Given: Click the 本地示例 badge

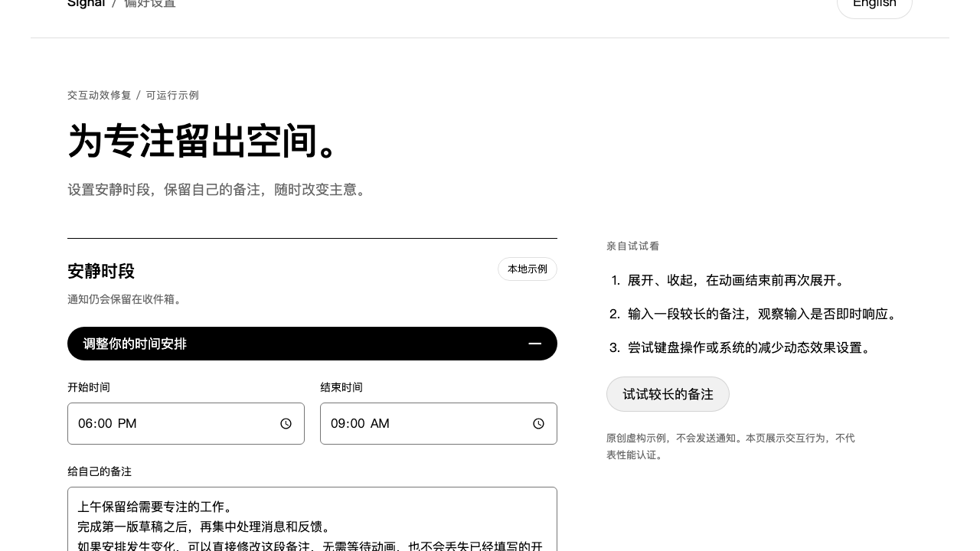Looking at the screenshot, I should pyautogui.click(x=528, y=269).
